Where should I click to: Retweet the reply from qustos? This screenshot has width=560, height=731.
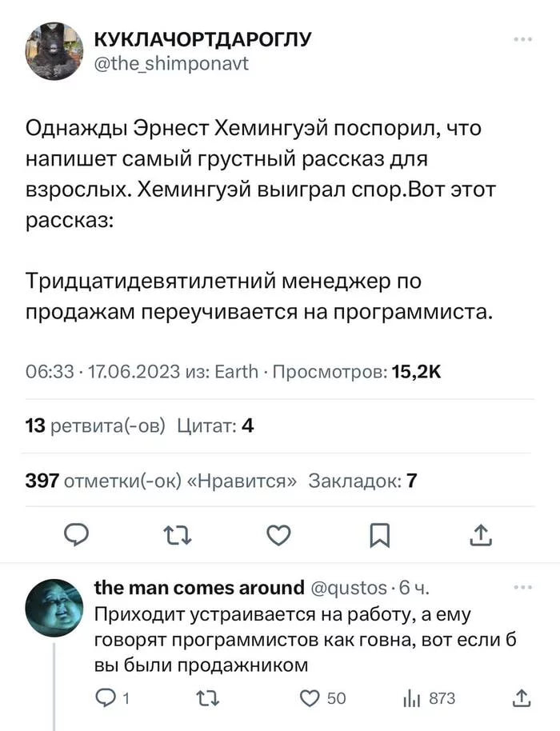[x=207, y=698]
